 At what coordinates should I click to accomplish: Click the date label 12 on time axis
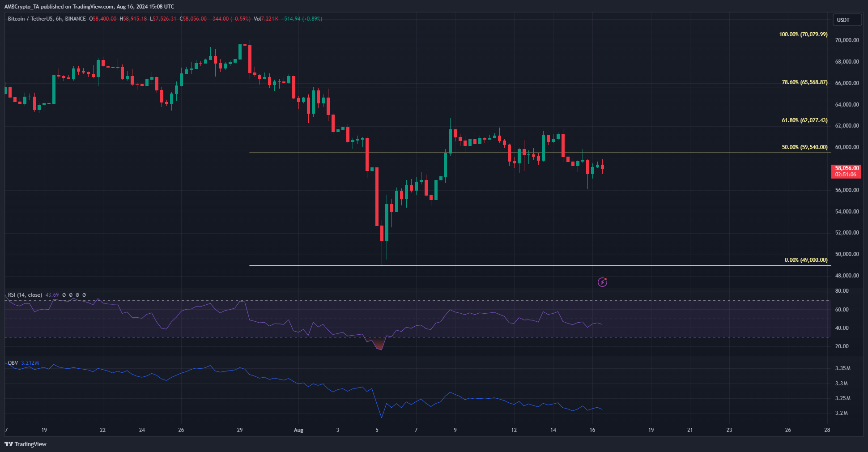pyautogui.click(x=514, y=430)
